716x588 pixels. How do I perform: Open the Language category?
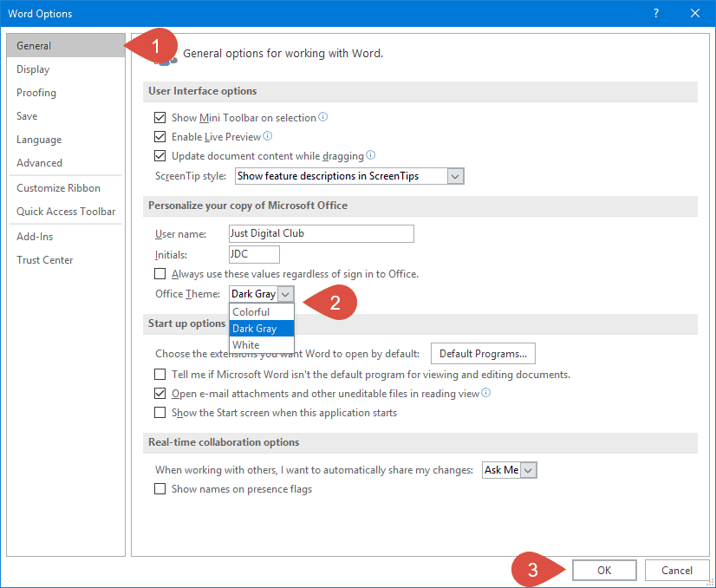pos(66,140)
